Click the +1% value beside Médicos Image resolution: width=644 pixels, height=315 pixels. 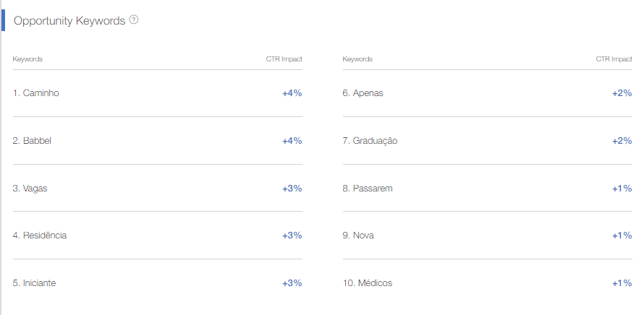(x=622, y=283)
